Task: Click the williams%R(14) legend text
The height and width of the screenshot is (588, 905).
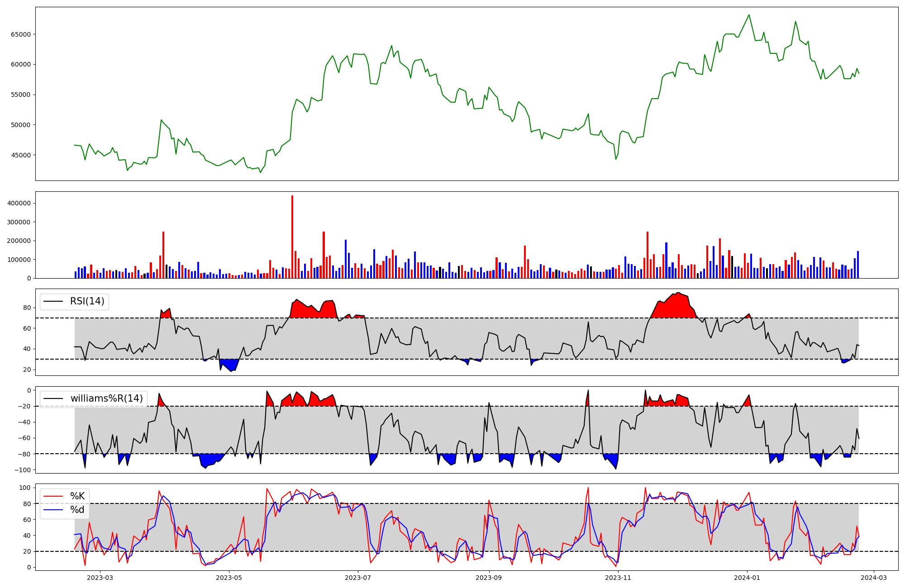Action: (x=106, y=398)
